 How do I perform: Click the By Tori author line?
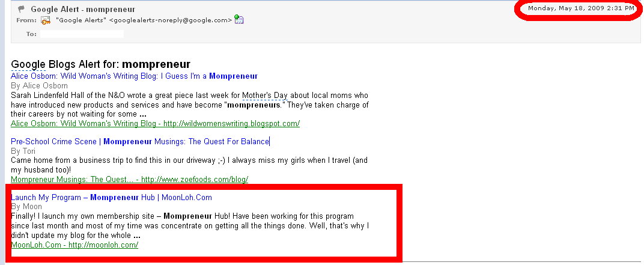pyautogui.click(x=23, y=151)
